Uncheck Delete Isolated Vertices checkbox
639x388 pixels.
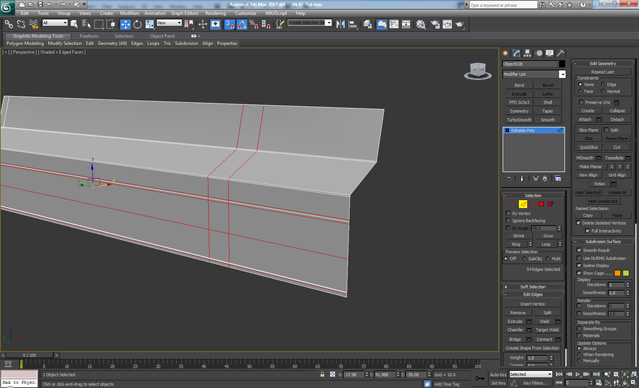pyautogui.click(x=578, y=223)
